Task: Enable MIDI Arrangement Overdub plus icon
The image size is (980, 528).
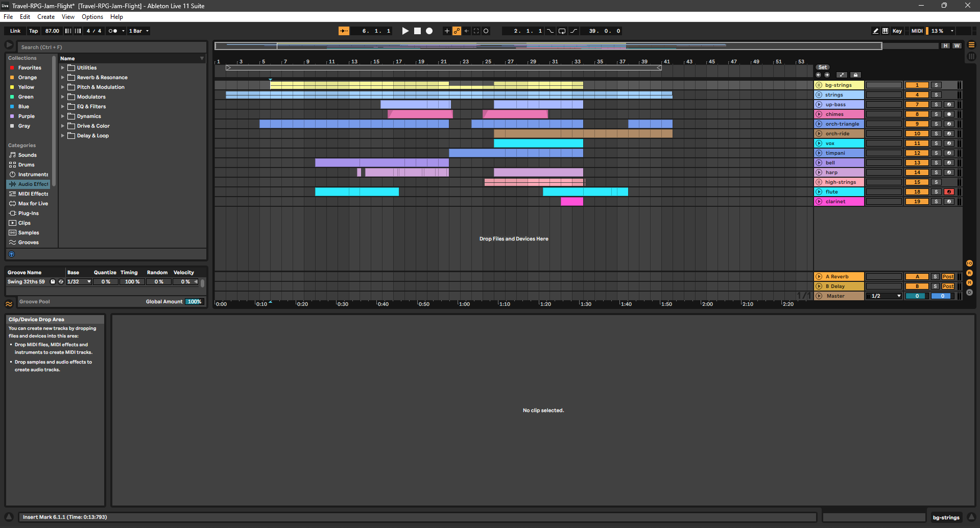Action: (x=447, y=31)
